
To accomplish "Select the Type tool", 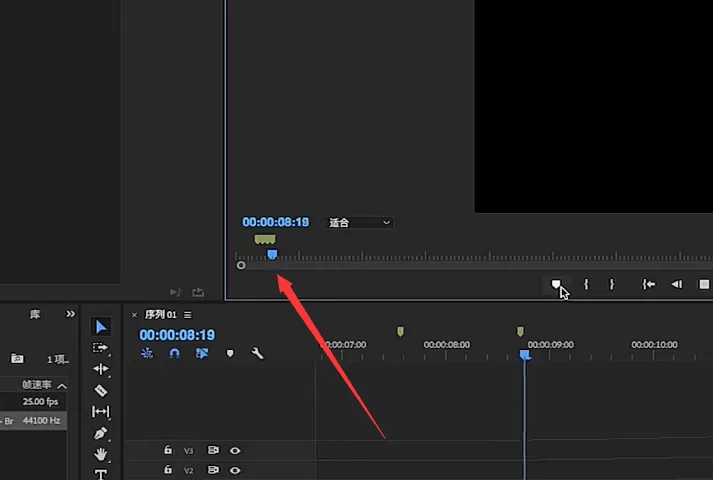I will (100, 474).
